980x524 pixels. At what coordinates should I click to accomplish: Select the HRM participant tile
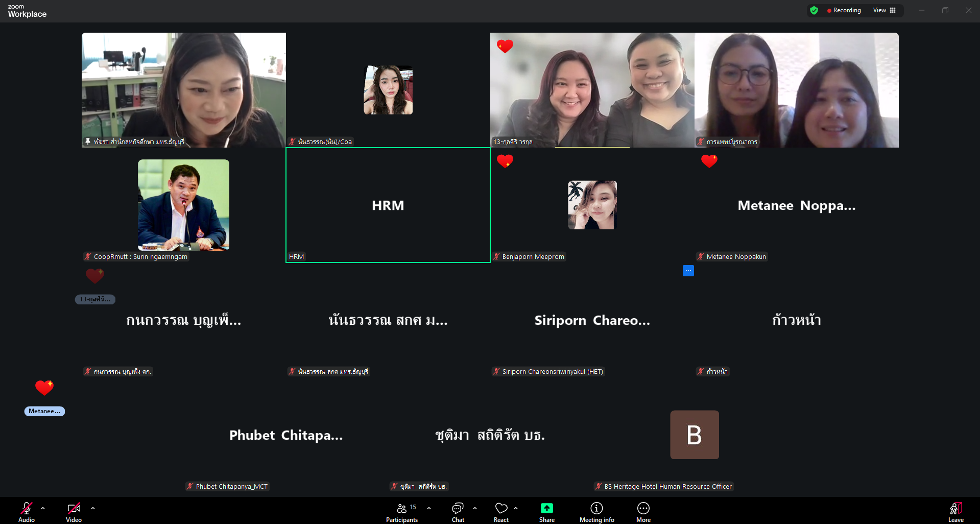388,205
